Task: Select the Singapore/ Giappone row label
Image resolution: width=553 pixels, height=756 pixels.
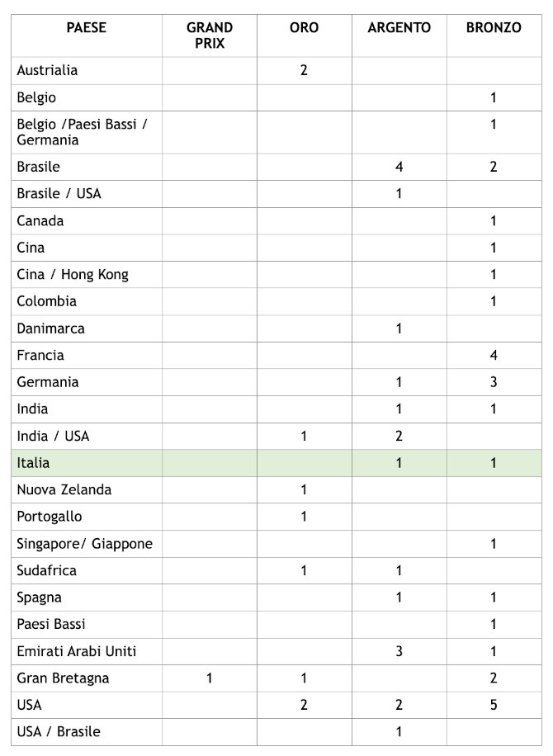Action: (85, 544)
